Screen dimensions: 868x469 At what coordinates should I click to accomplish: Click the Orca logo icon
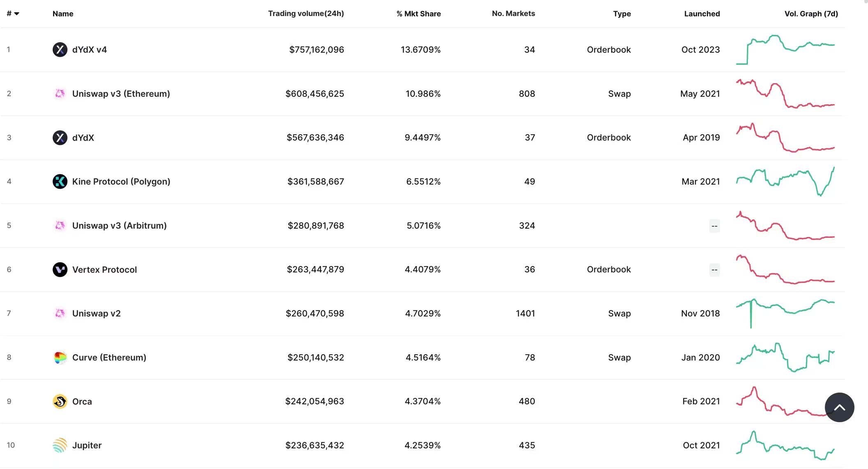[x=60, y=401]
